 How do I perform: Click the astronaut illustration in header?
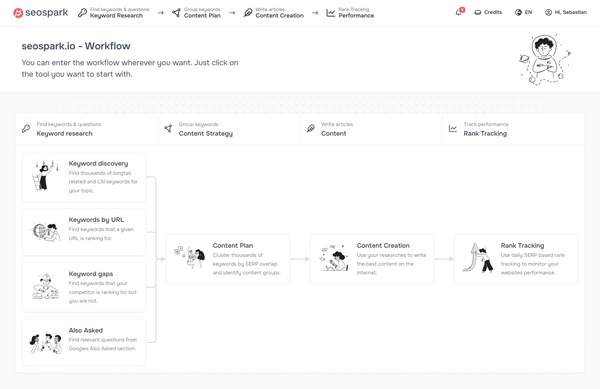point(545,59)
